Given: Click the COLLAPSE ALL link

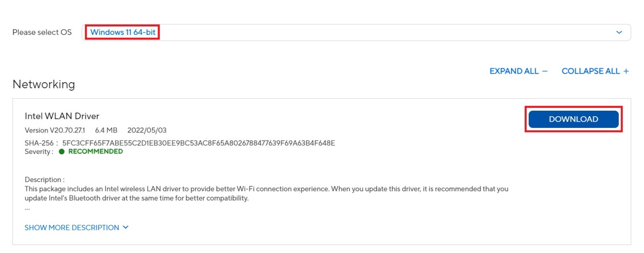Looking at the screenshot, I should pos(590,71).
